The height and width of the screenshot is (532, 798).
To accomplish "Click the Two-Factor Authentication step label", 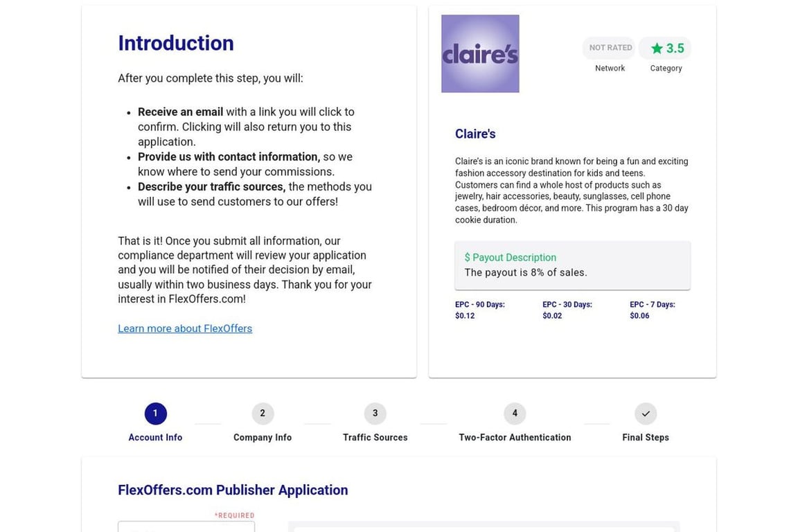I will click(515, 437).
